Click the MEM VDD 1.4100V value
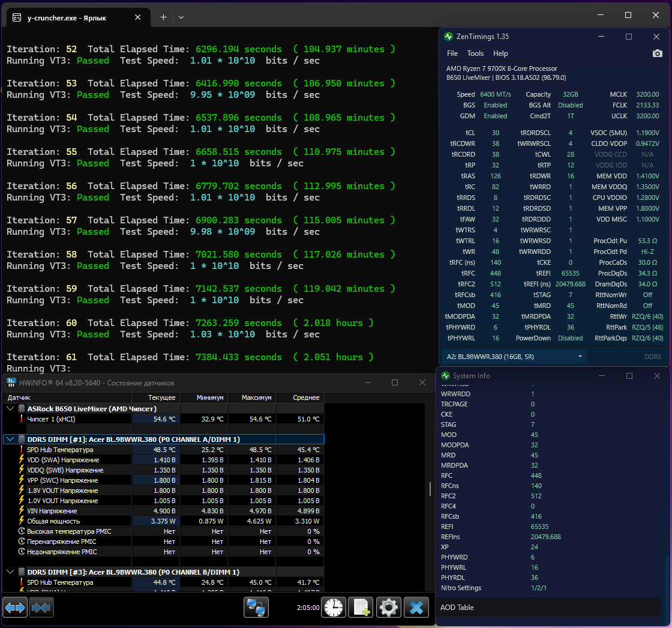Viewport: 672px width, 628px height. (647, 176)
